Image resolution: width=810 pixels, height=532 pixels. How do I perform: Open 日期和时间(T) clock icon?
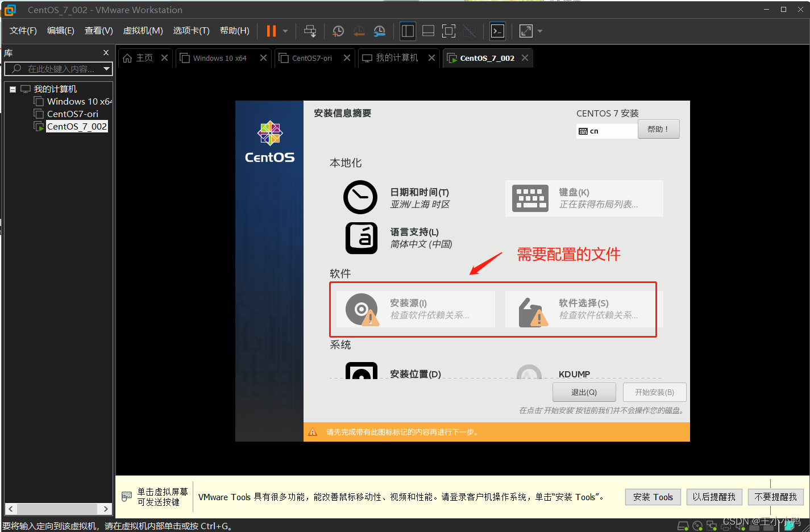pos(360,197)
